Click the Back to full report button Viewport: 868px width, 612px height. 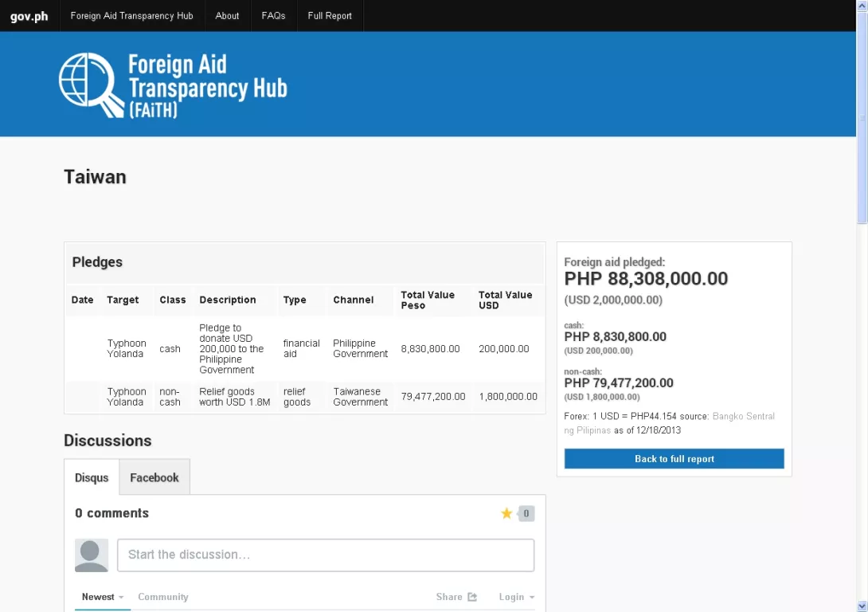[x=674, y=459]
